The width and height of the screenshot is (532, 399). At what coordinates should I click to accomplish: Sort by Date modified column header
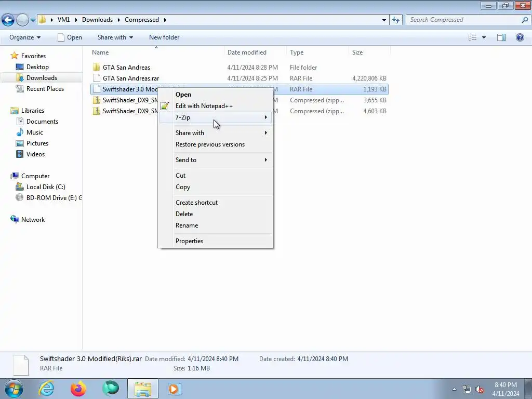(256, 52)
